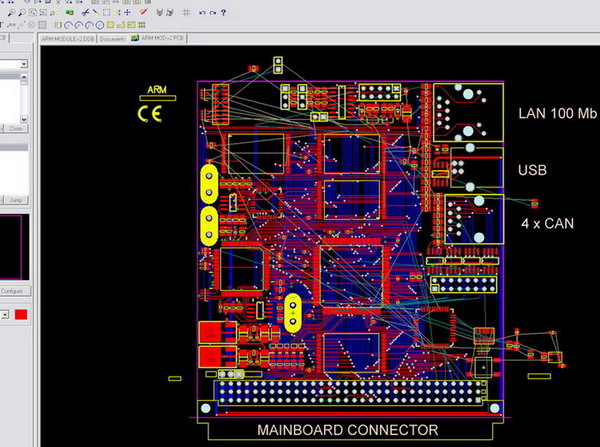Open the layer dropdown beside red swatch

(x=4, y=316)
